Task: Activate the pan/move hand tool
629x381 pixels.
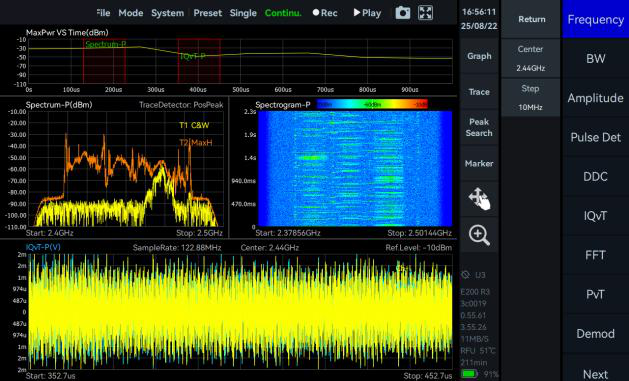Action: [479, 198]
